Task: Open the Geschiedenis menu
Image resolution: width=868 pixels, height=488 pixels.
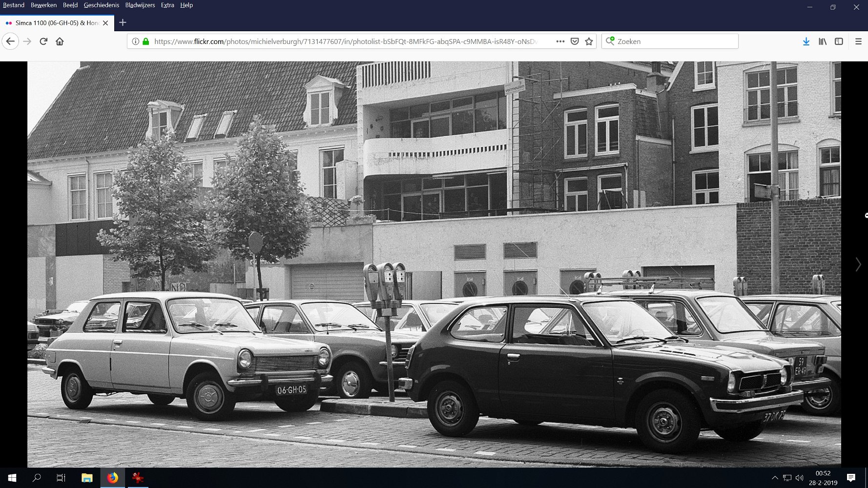Action: pos(101,5)
